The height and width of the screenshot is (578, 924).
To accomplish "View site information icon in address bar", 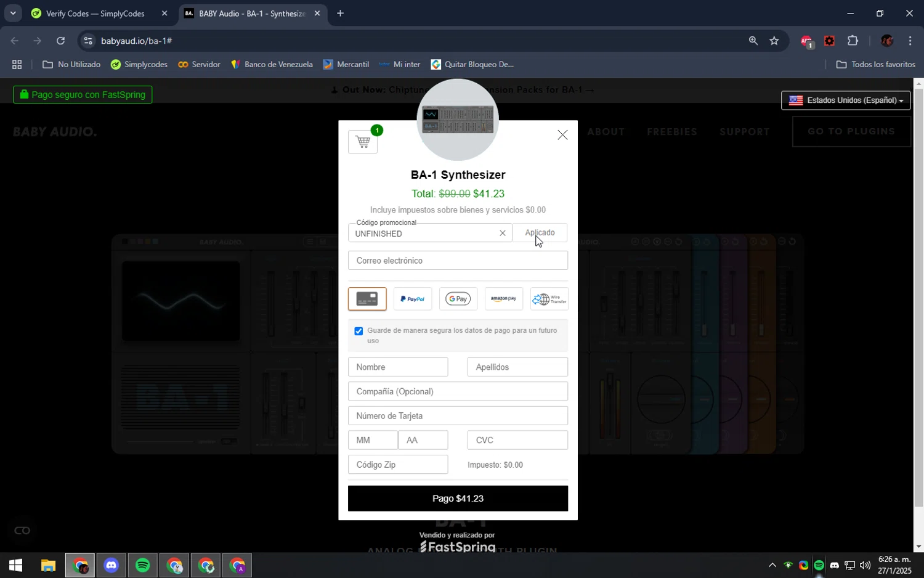I will (88, 41).
